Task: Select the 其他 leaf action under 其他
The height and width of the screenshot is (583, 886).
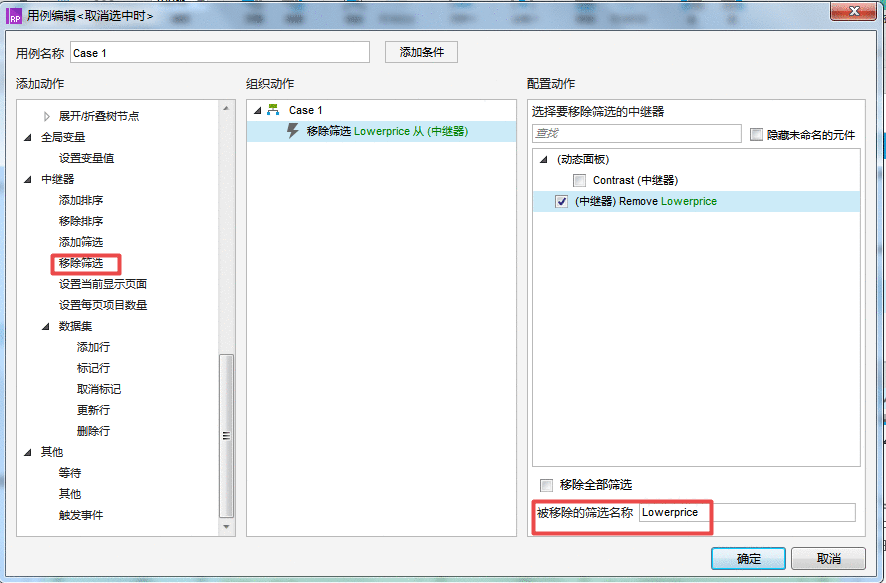Action: (x=70, y=494)
